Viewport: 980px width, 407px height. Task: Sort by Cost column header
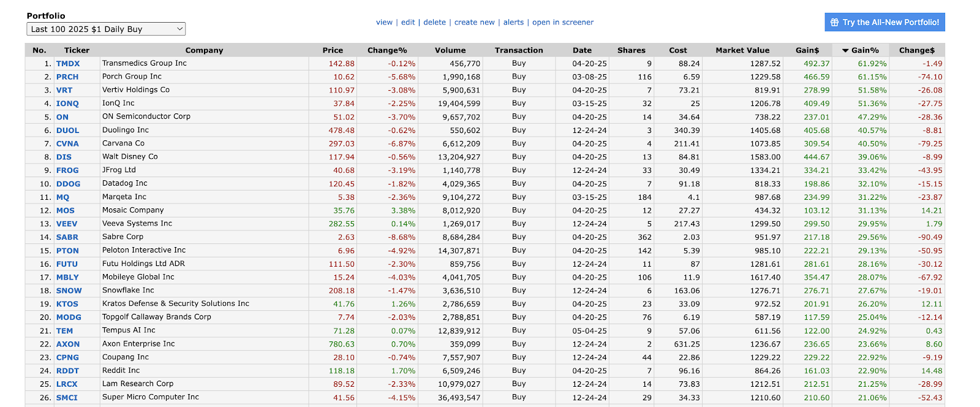point(677,50)
